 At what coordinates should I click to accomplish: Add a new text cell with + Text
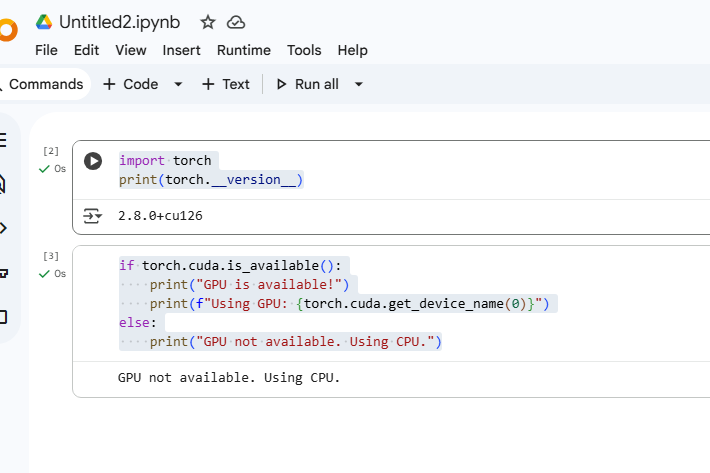point(226,84)
